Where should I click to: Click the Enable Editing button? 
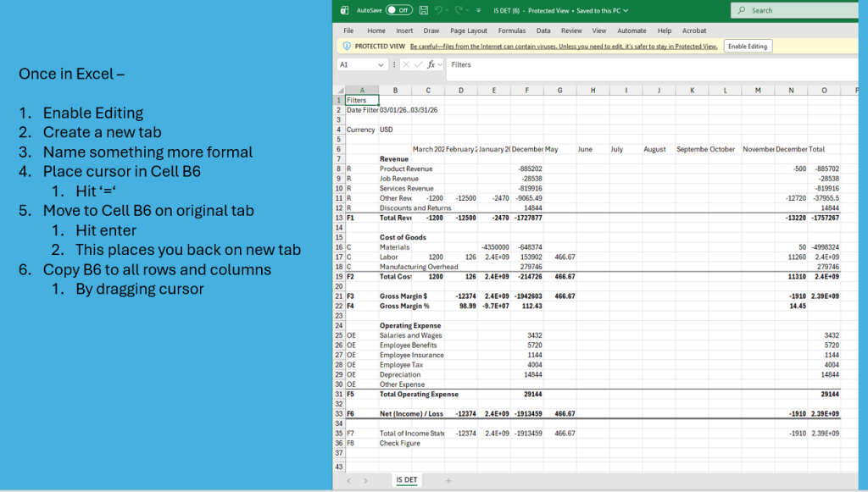pyautogui.click(x=748, y=47)
